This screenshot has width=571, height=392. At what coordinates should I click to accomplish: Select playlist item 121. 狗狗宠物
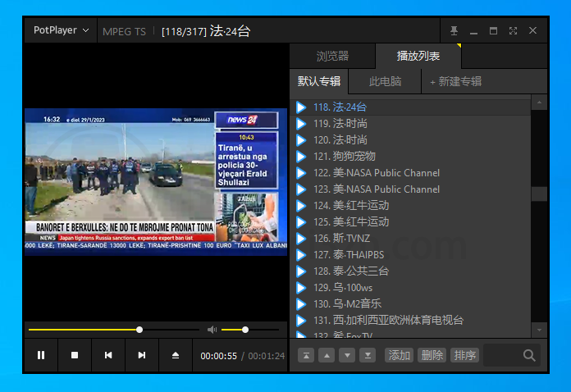[410, 156]
